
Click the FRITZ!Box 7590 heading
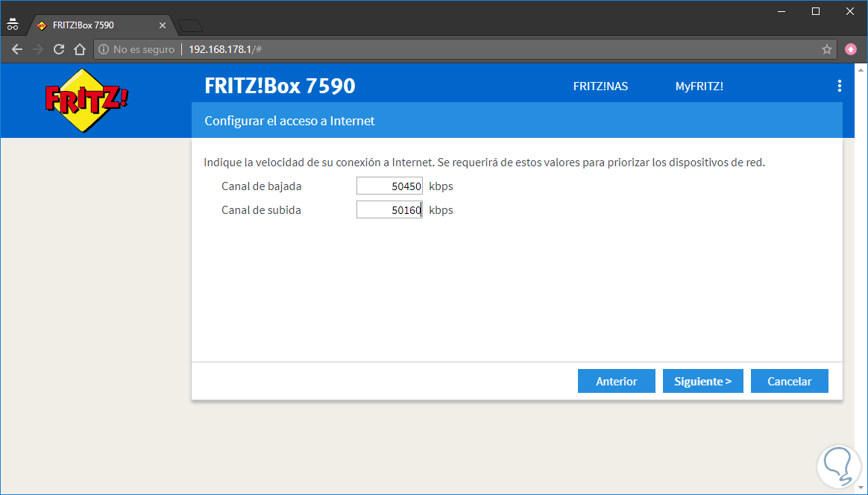tap(280, 86)
